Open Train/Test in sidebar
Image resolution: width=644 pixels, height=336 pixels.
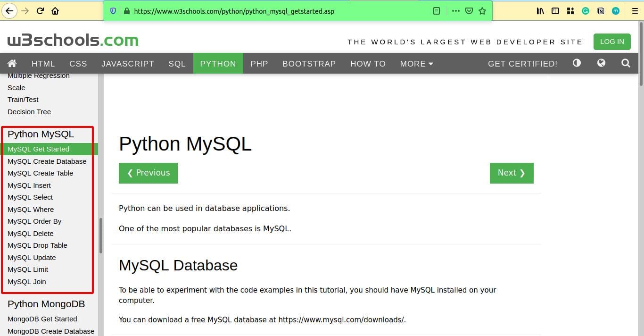tap(23, 100)
